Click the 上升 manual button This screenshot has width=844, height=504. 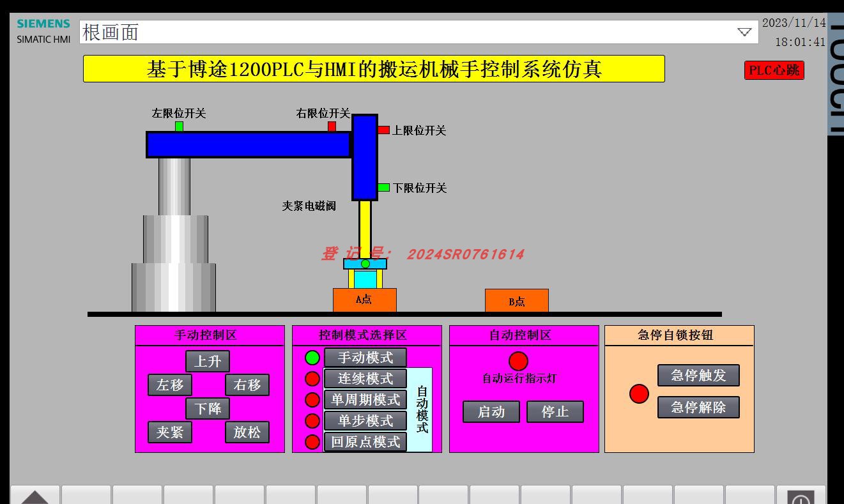(208, 362)
